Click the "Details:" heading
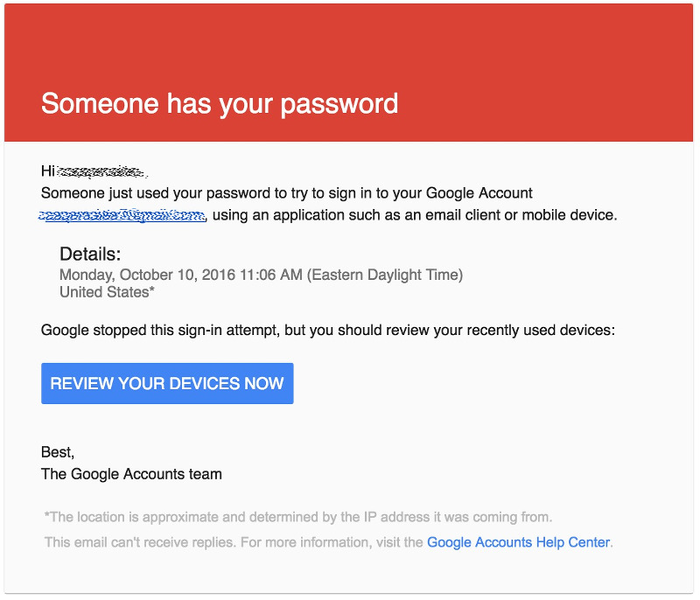 (90, 255)
